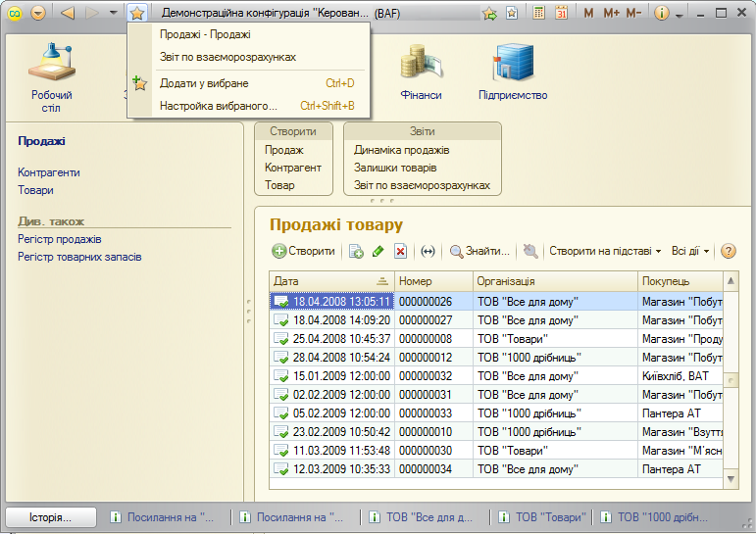Select row with number 000000033
The height and width of the screenshot is (534, 756).
pyautogui.click(x=496, y=413)
